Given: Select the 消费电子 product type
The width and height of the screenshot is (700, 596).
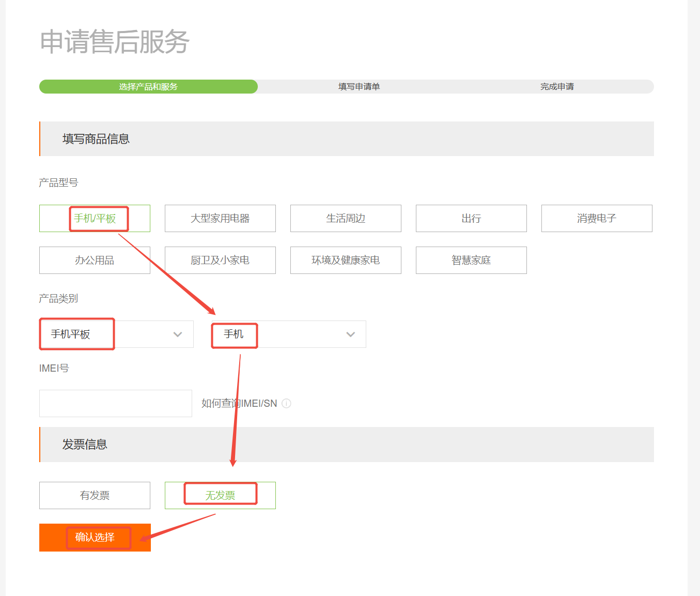Looking at the screenshot, I should point(597,219).
